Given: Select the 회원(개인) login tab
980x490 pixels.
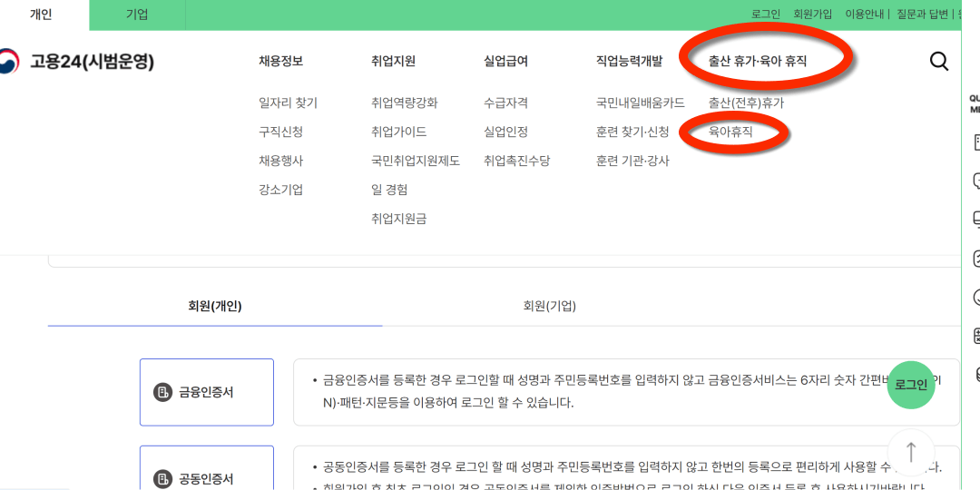Looking at the screenshot, I should pyautogui.click(x=215, y=307).
